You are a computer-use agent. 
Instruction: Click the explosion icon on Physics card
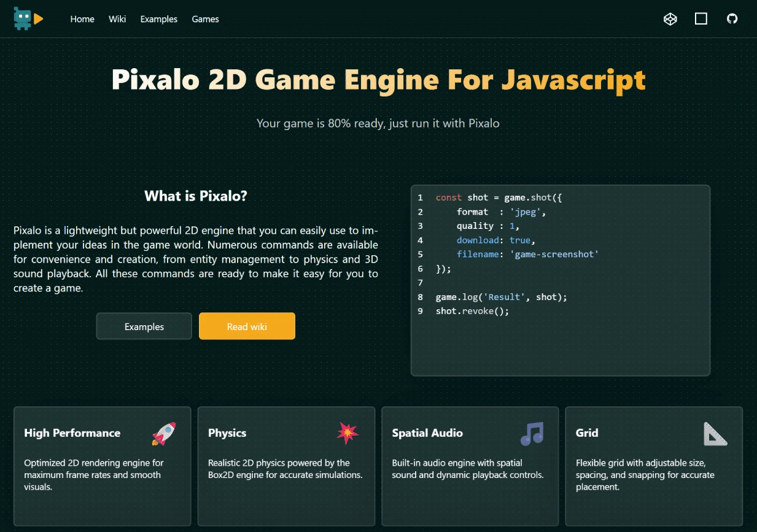point(347,433)
